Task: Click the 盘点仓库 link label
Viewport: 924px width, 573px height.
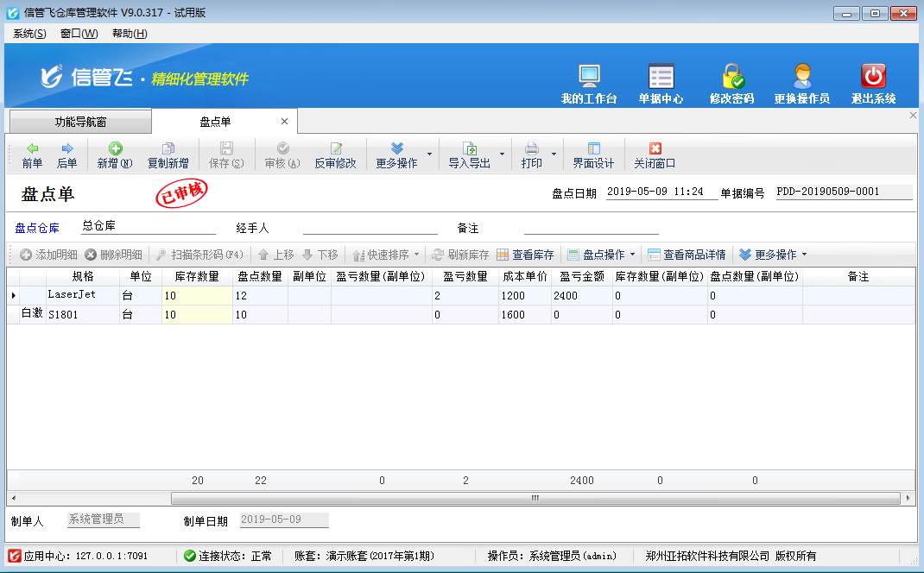Action: pos(37,228)
